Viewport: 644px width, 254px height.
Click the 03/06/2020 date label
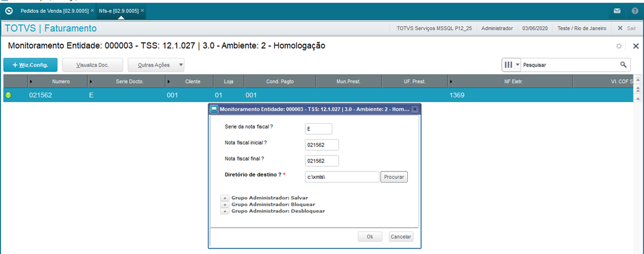[535, 28]
